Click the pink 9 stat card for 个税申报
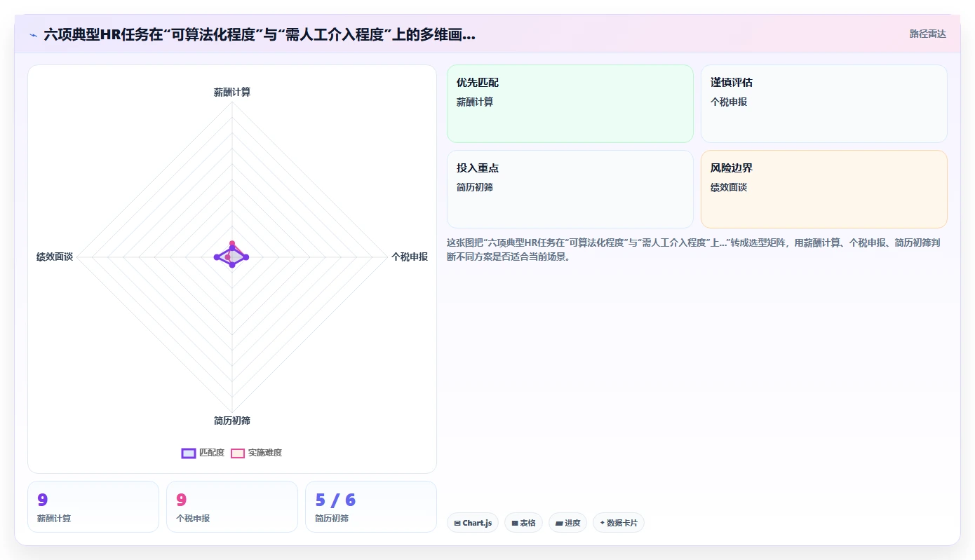The image size is (975, 560). tap(232, 507)
